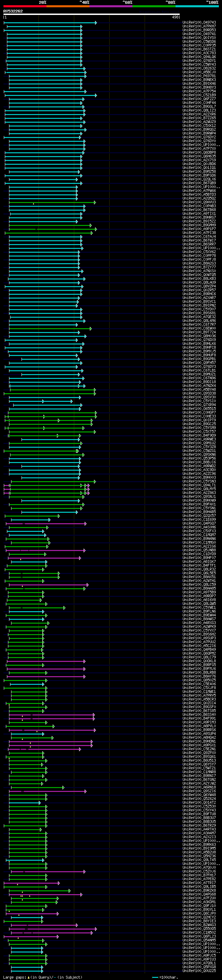Screen dimensions: 222x980
Task: Select label UniRef100_Q4PGQ7
Action: (x=199, y=524)
